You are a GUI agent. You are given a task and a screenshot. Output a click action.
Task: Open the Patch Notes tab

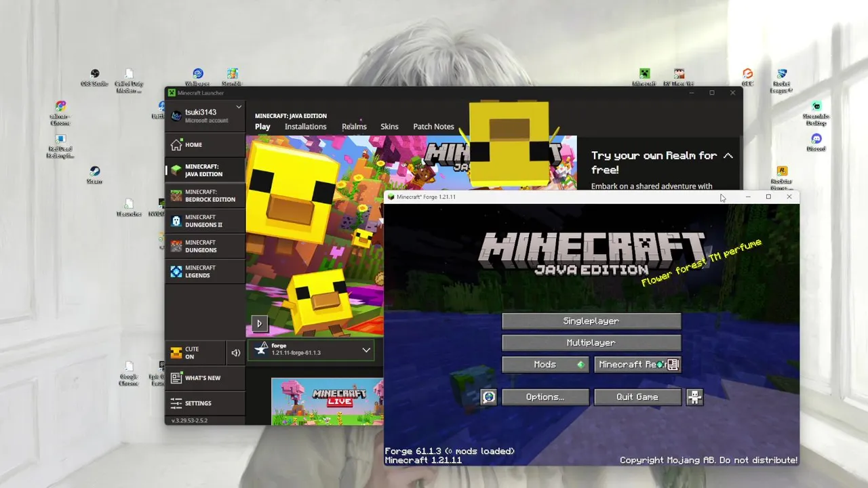pyautogui.click(x=433, y=127)
